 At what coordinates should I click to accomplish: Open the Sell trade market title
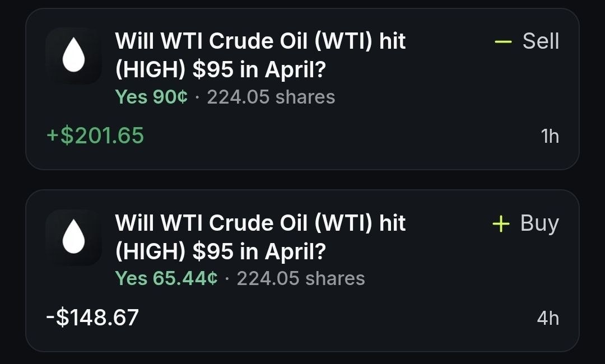(x=260, y=55)
